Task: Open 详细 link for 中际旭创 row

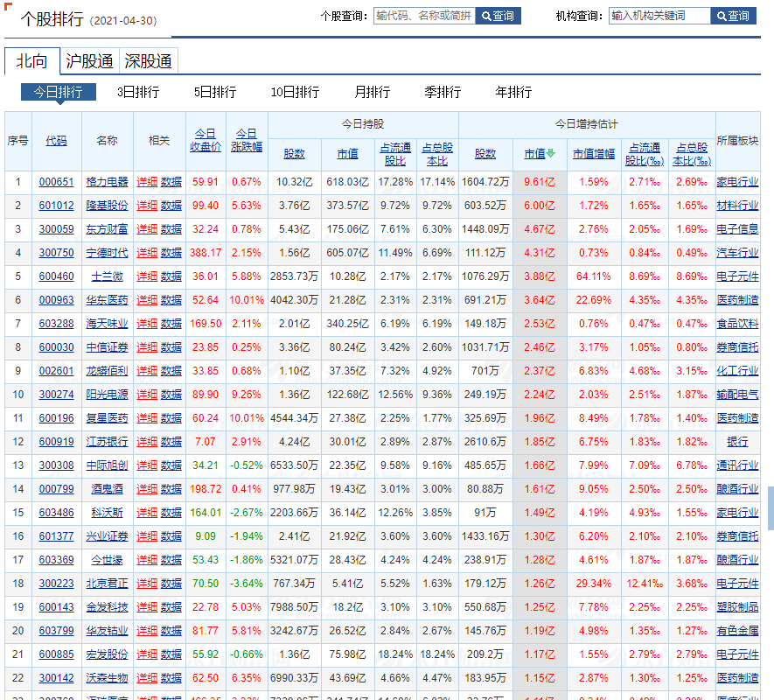Action: (147, 465)
